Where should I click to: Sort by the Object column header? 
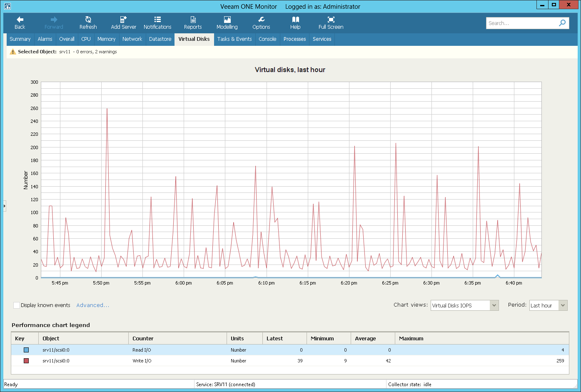83,338
